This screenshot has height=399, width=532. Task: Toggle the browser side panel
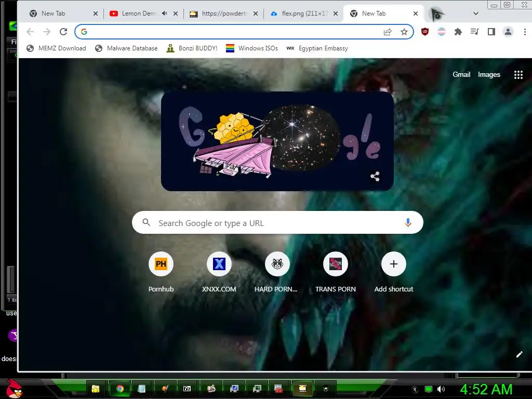pos(491,32)
